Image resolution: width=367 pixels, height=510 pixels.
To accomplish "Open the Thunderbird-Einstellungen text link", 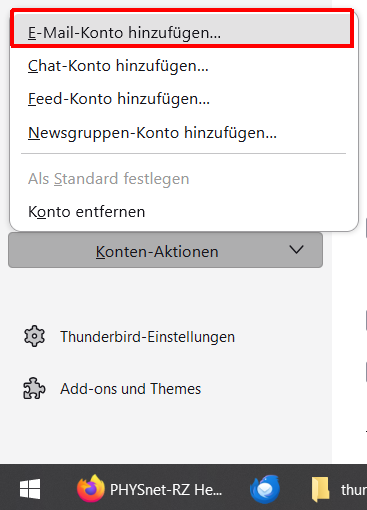I will (x=147, y=337).
